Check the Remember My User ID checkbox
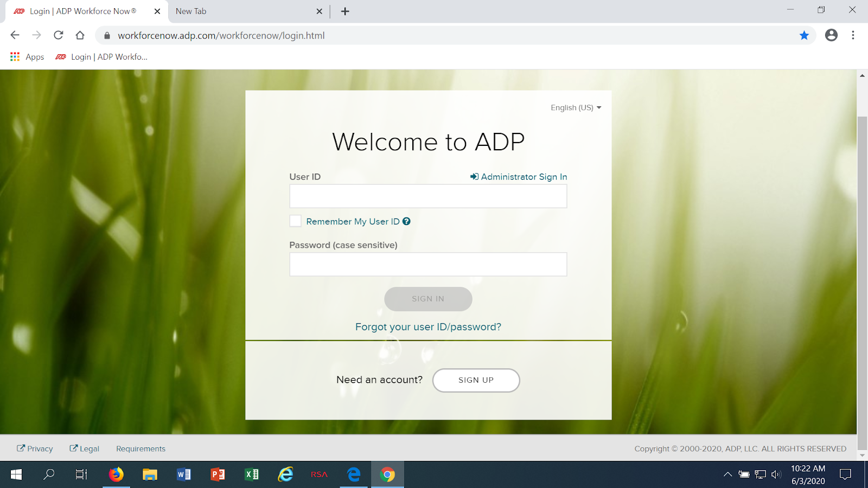 (x=295, y=221)
